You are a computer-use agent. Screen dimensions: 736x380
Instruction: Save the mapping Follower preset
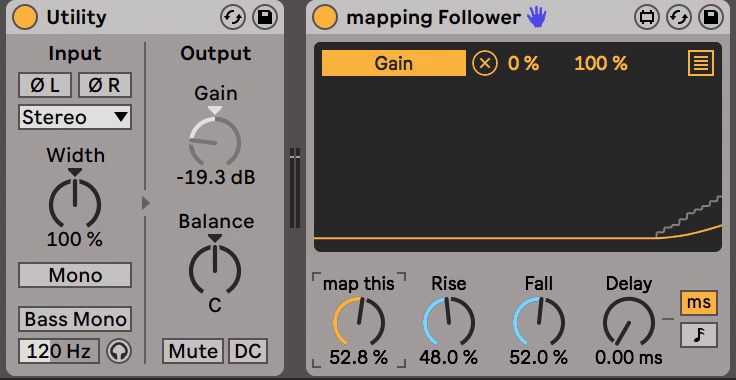[711, 18]
